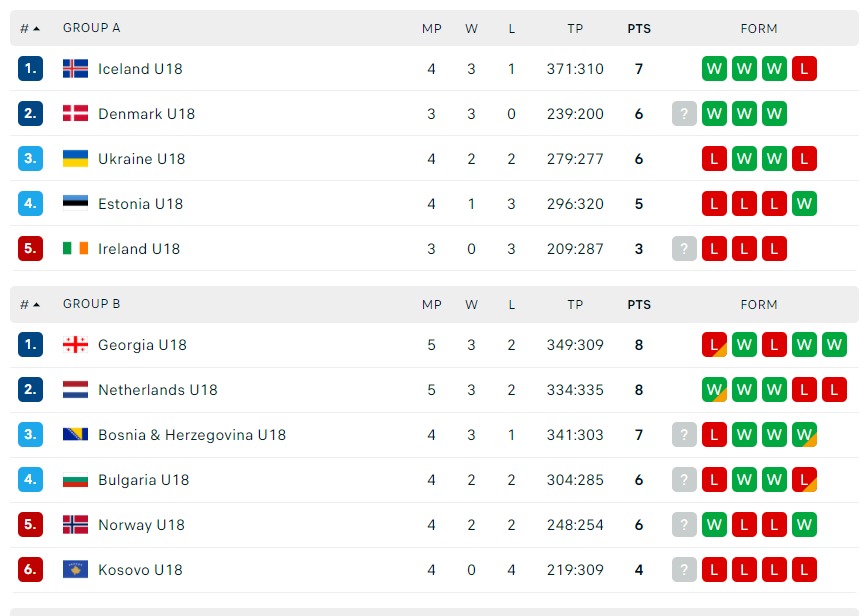Sort Group A by PTS column
This screenshot has height=616, width=864.
pyautogui.click(x=639, y=28)
